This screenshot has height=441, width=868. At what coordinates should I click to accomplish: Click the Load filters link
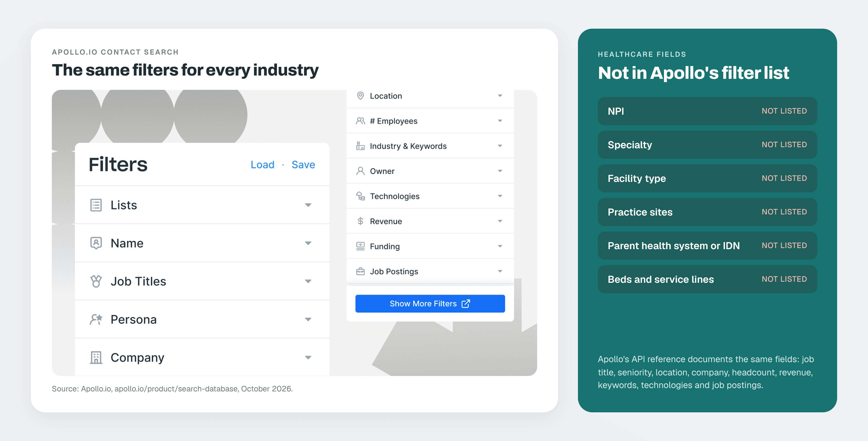(262, 164)
